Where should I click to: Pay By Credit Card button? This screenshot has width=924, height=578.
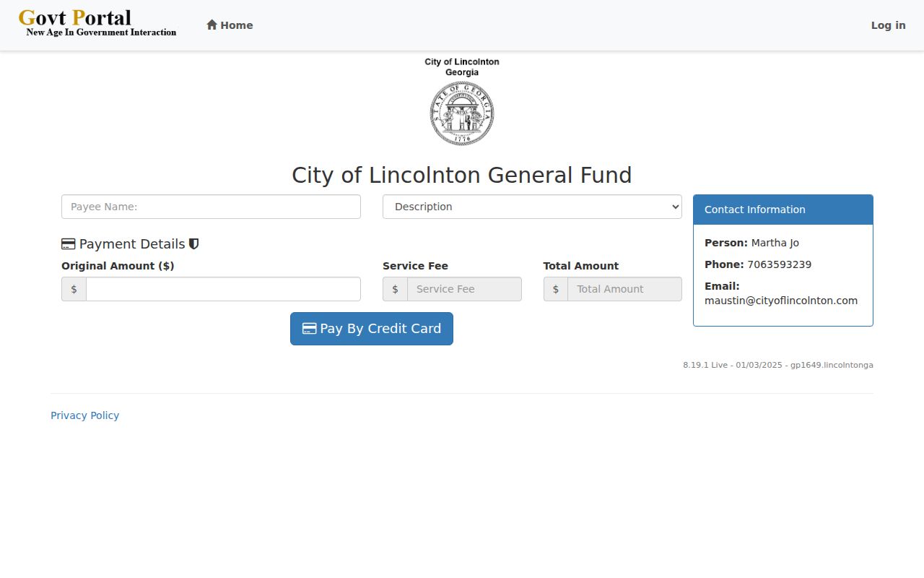click(x=372, y=329)
